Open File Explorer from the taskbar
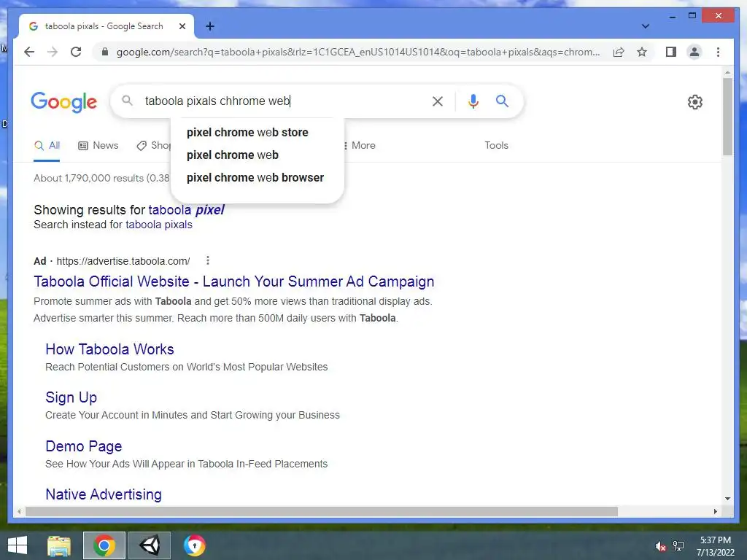747x560 pixels. point(59,545)
